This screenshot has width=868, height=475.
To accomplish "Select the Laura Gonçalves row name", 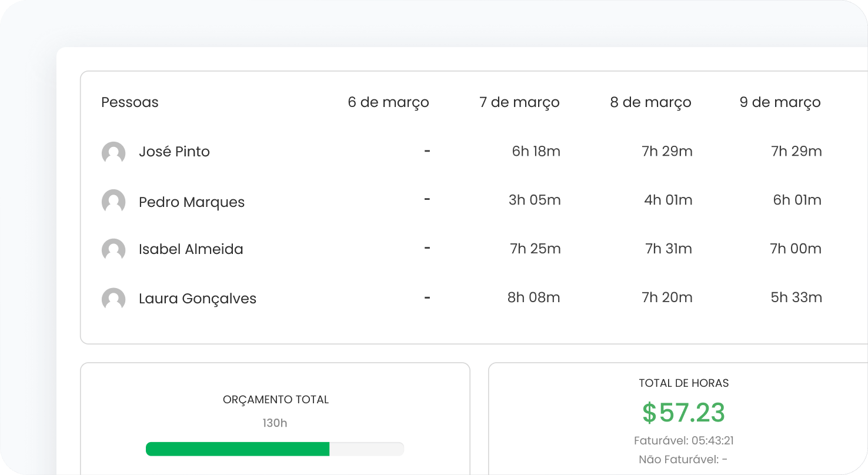I will coord(197,299).
